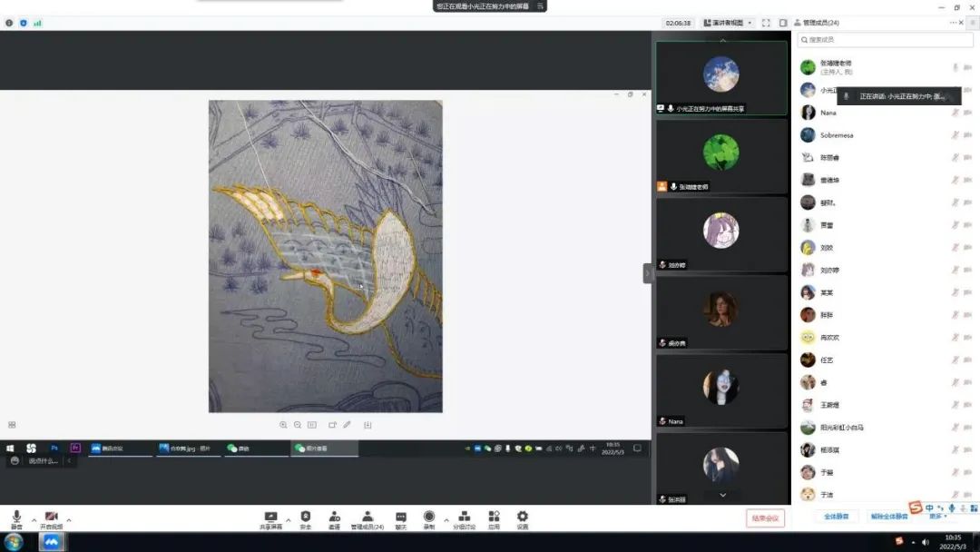Toggle Nana's camera in members list
Viewport: 980px width, 552px height.
point(967,113)
